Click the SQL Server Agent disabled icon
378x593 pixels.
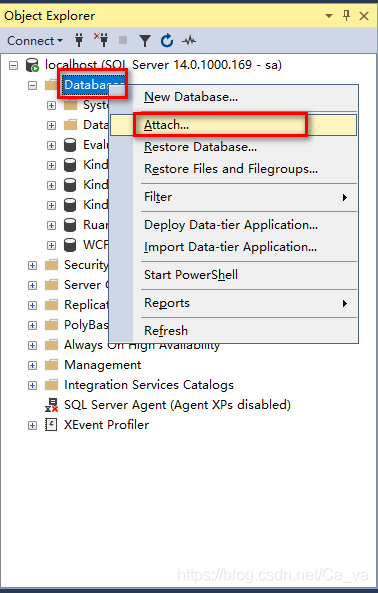click(x=51, y=405)
